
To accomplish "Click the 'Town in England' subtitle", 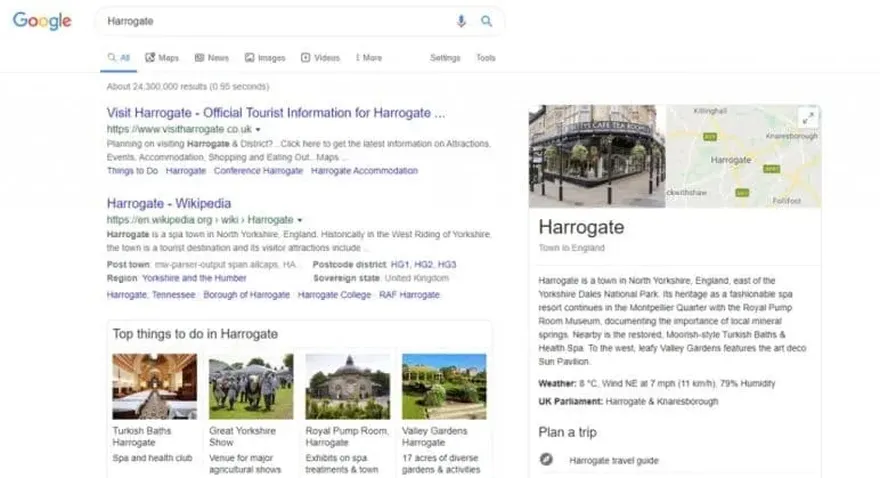I will pyautogui.click(x=571, y=247).
